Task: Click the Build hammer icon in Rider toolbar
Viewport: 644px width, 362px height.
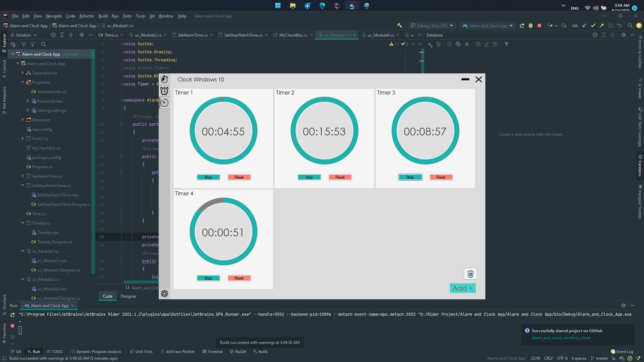Action: [399, 25]
